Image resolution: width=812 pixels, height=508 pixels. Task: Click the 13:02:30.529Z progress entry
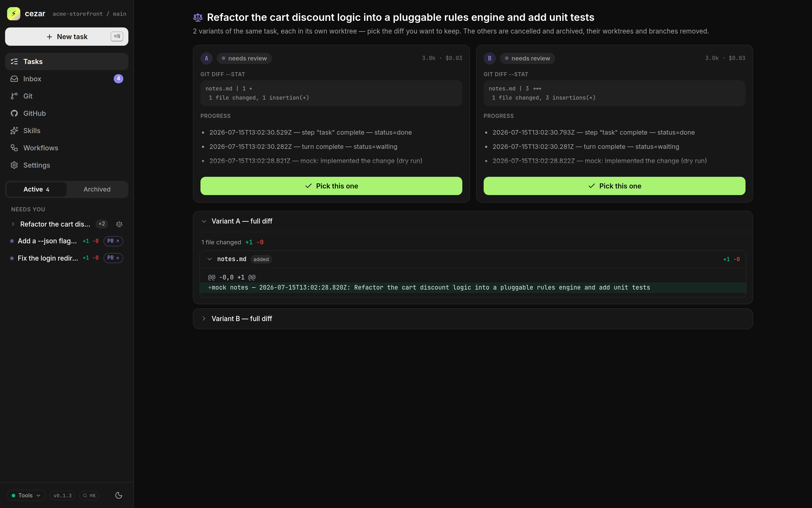(x=310, y=132)
